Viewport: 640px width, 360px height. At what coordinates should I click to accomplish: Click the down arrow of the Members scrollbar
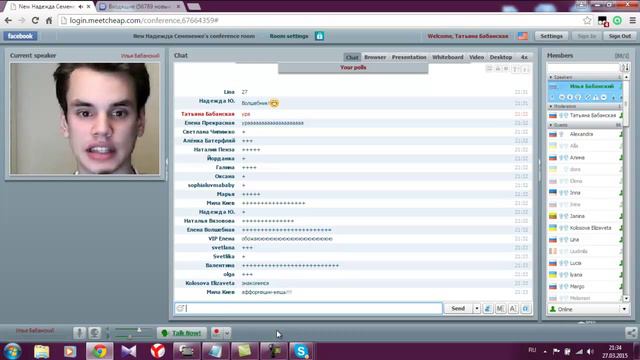coord(626,299)
